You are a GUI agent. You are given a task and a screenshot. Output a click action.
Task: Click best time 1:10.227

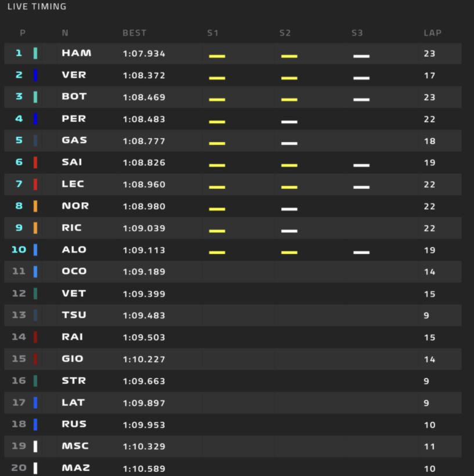pos(144,359)
